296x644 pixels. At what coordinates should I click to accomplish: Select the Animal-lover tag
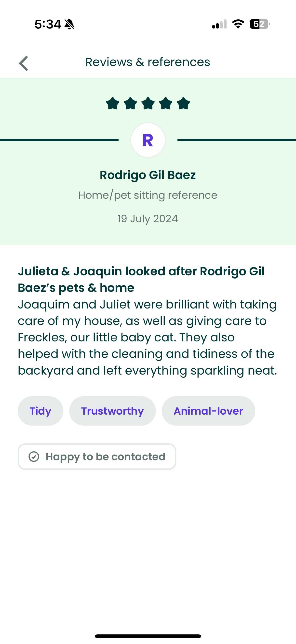tap(208, 411)
